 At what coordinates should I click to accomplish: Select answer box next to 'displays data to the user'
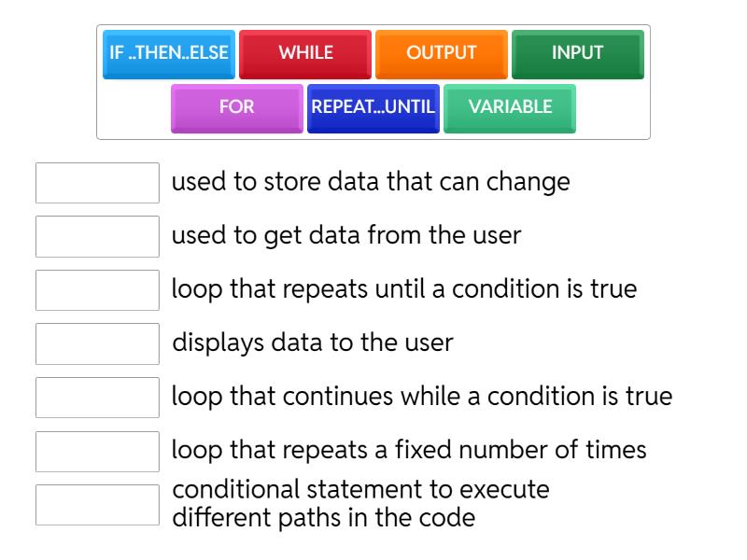97,343
